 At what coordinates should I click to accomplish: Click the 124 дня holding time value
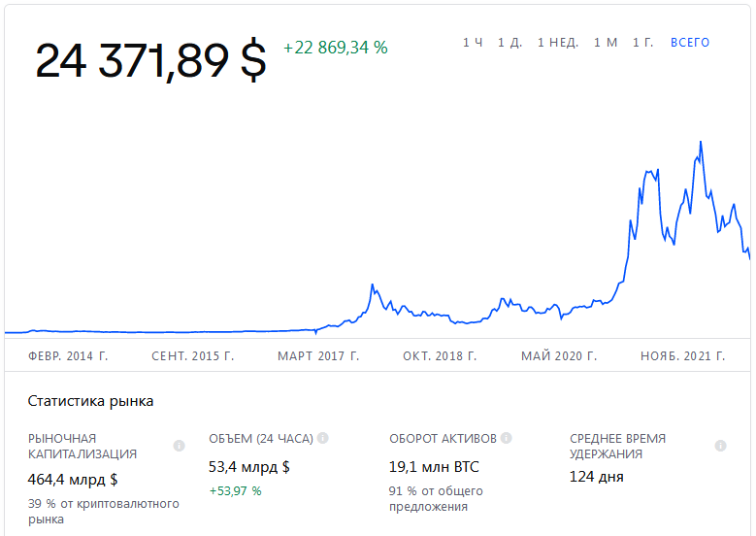pos(597,477)
